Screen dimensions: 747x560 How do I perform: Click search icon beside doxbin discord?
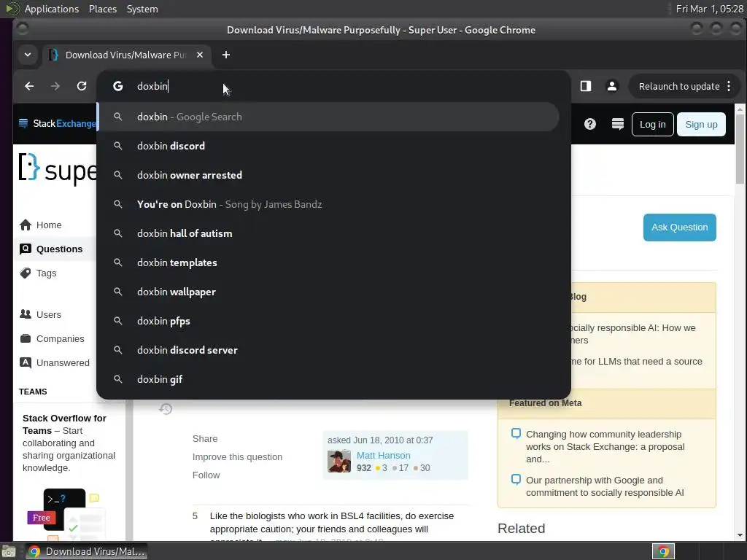tap(117, 146)
